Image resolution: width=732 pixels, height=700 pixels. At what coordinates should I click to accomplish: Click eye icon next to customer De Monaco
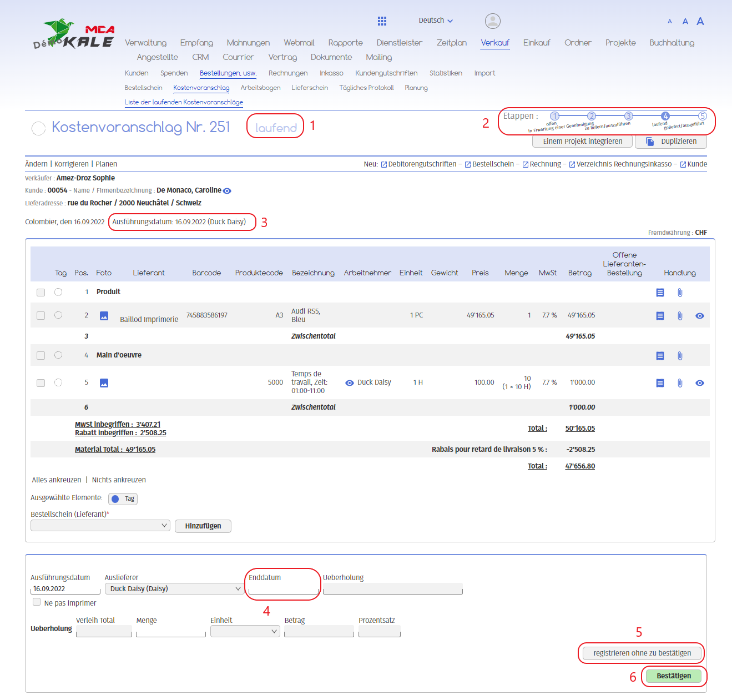click(x=227, y=191)
